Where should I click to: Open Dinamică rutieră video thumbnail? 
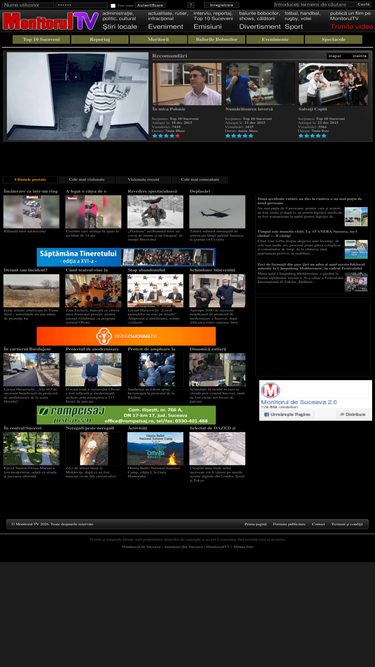[217, 370]
